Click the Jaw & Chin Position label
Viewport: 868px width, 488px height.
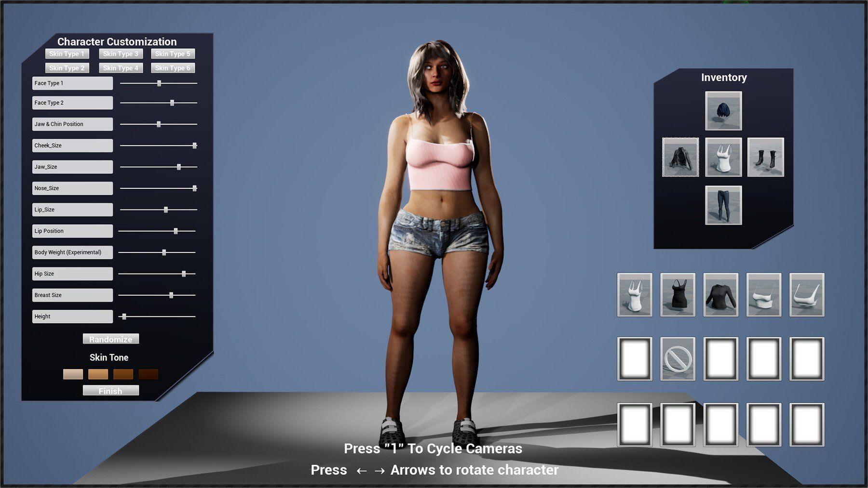click(72, 124)
